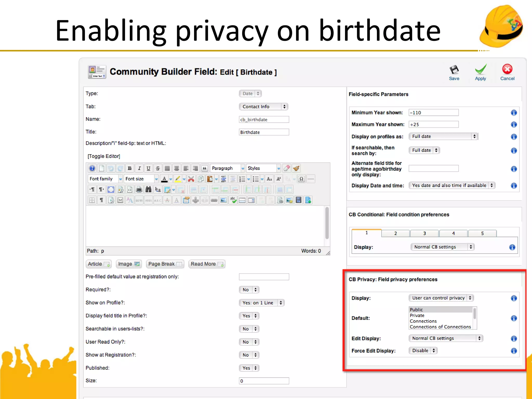This screenshot has height=399, width=532.
Task: Click the Maximum Year shown field
Action: click(x=434, y=124)
